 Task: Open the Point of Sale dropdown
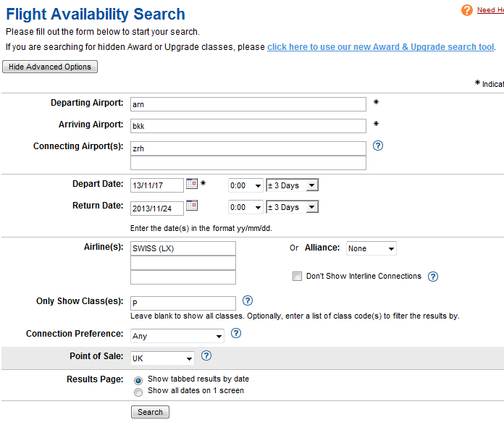click(162, 358)
